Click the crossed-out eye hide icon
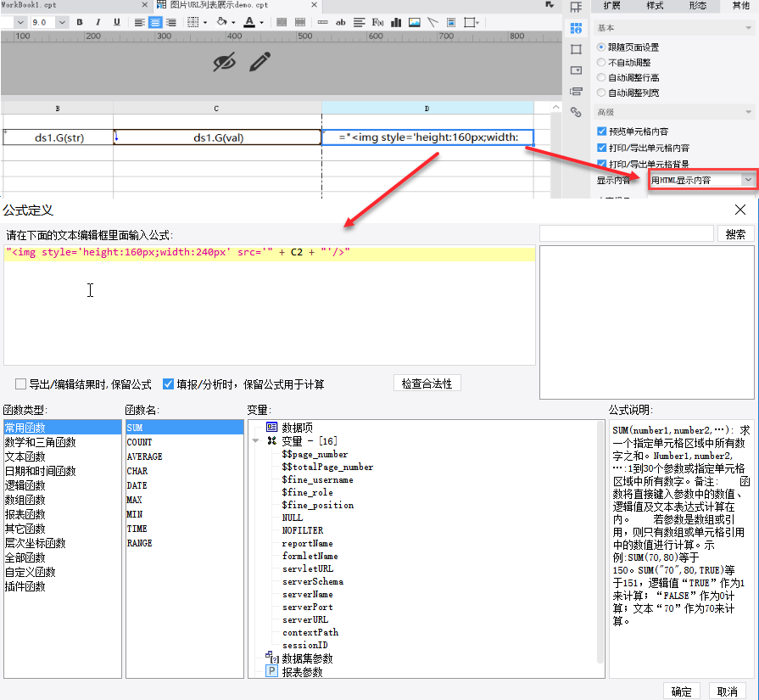This screenshot has height=700, width=759. point(224,62)
